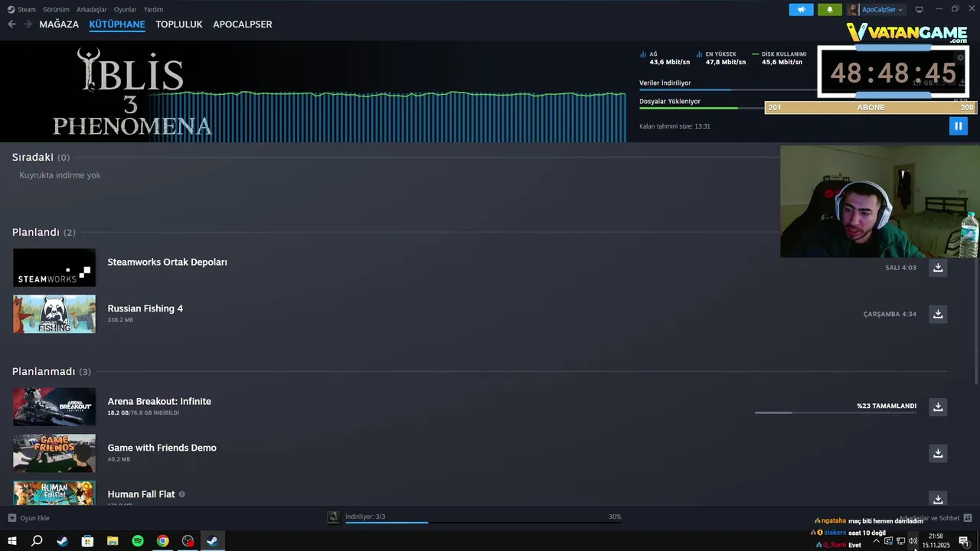
Task: Open the APOCALPSER profile tab
Action: pos(242,24)
